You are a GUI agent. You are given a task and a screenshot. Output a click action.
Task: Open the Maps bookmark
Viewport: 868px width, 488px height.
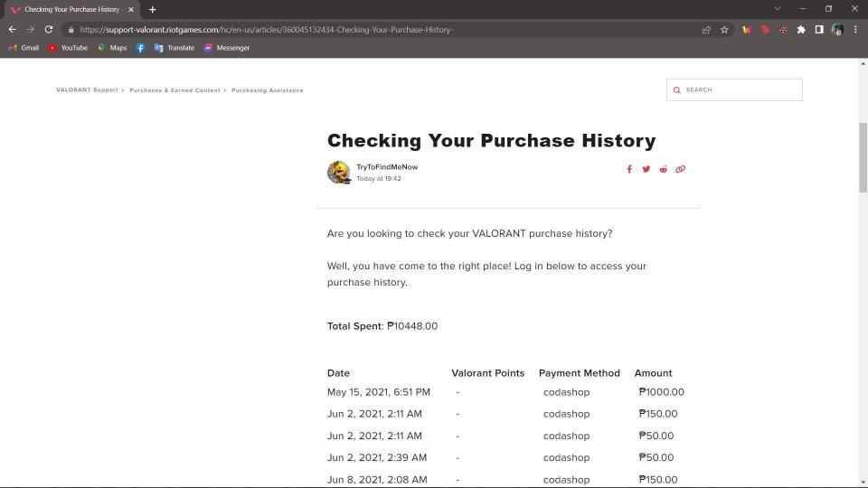pos(112,48)
